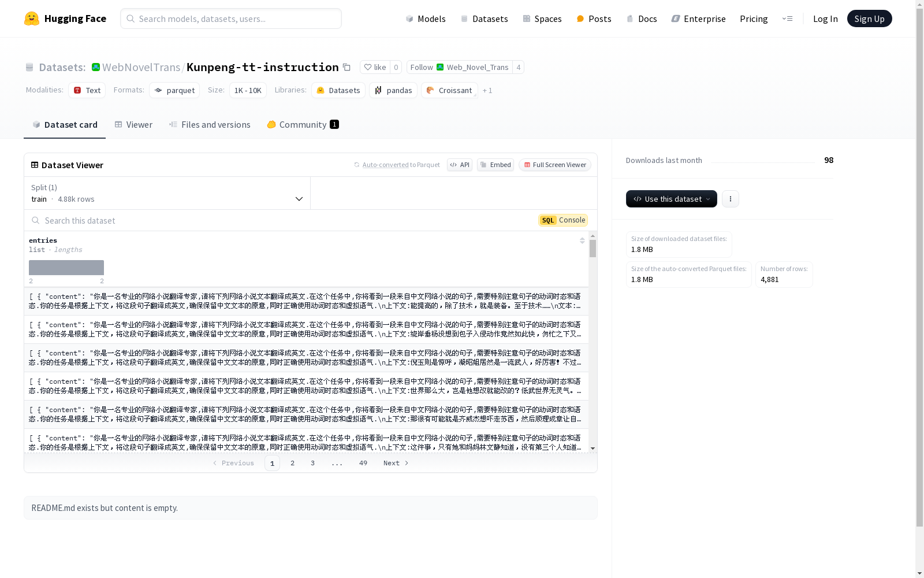Select the Croissant library tag
This screenshot has height=578, width=924.
pos(449,90)
